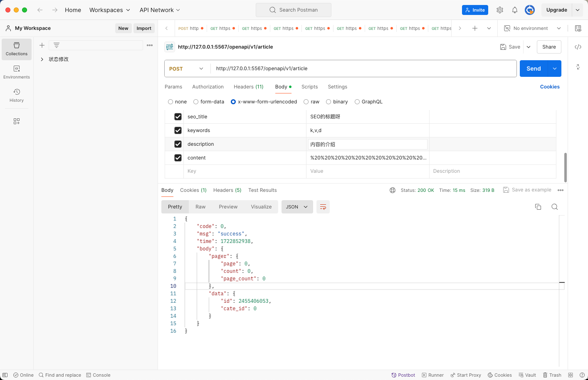Click the description value field 内容的介绍
The height and width of the screenshot is (380, 588).
(368, 144)
